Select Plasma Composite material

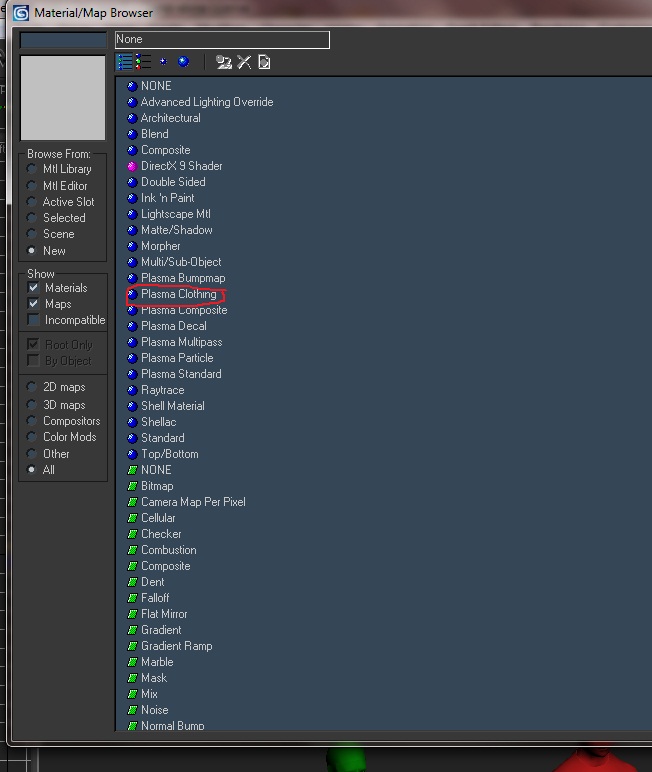[x=184, y=310]
